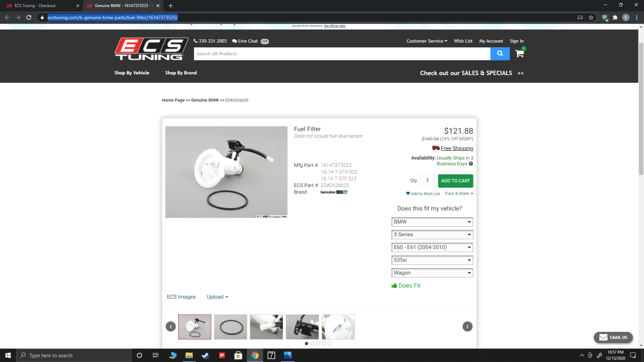The width and height of the screenshot is (644, 362).
Task: Click Free Shipping link
Action: point(457,148)
